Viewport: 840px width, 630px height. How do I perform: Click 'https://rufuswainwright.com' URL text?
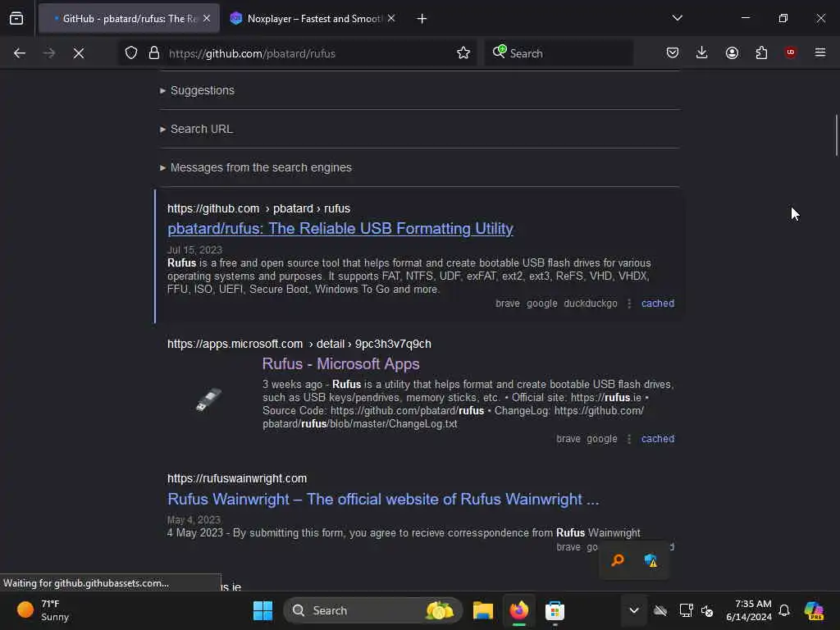[237, 478]
